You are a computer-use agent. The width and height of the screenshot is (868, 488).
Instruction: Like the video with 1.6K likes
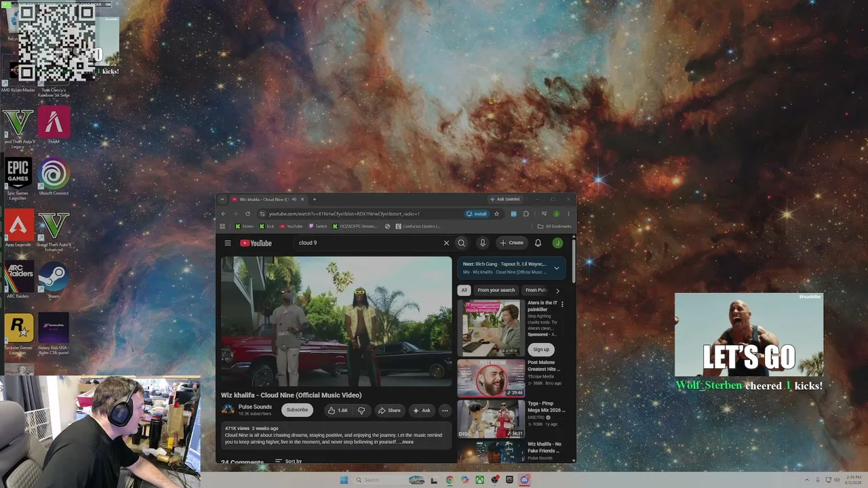(x=338, y=410)
